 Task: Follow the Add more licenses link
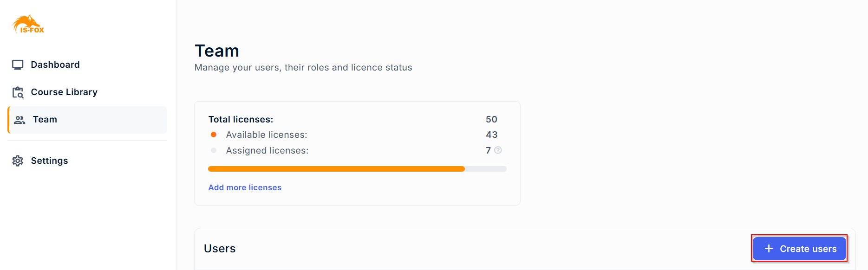(245, 187)
